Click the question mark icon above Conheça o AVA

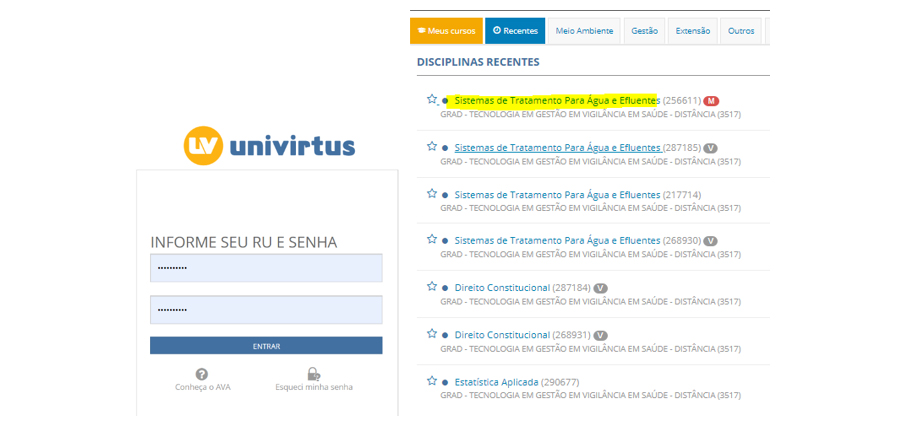coord(202,374)
